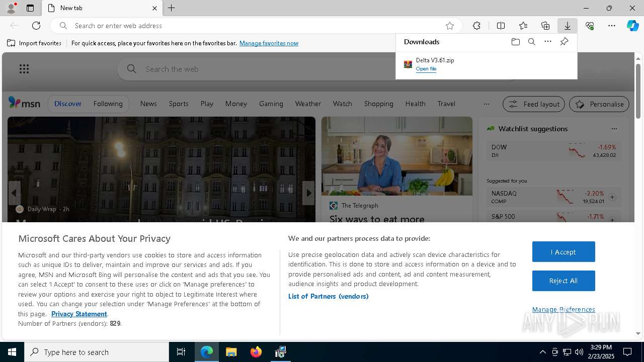Click the taskbar search box

(x=97, y=352)
